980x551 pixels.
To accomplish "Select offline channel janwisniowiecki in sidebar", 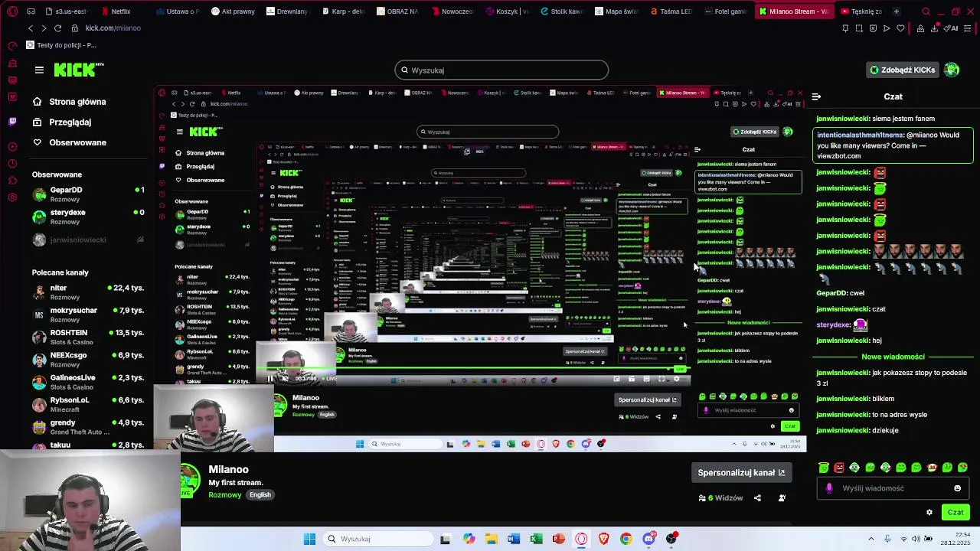I will [88, 240].
